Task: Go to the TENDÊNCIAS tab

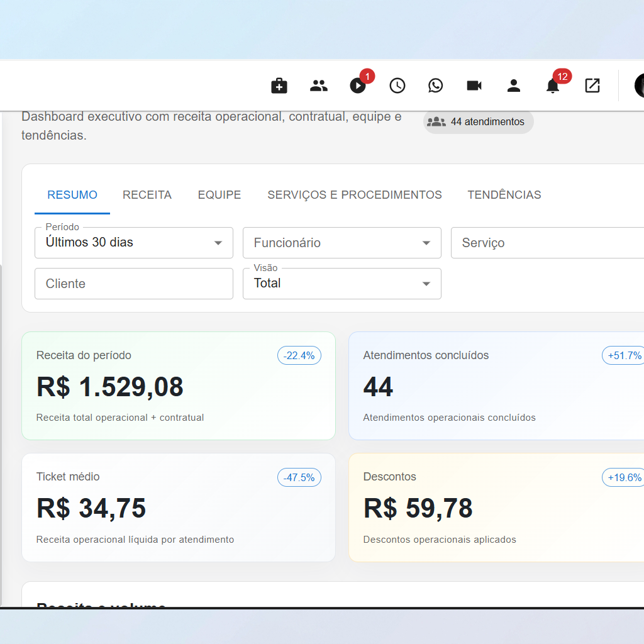Action: click(x=504, y=195)
